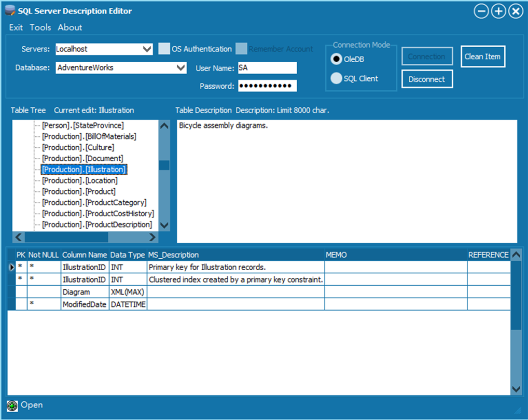Viewport: 528px width, 420px height.
Task: Enable the OS Authentication checkbox
Action: tap(164, 48)
